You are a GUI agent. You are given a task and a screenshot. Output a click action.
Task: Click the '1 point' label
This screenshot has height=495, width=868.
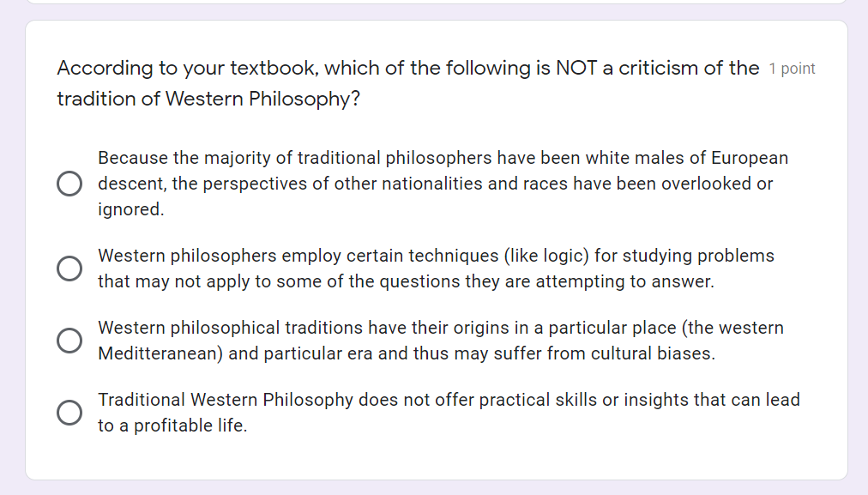click(x=792, y=68)
